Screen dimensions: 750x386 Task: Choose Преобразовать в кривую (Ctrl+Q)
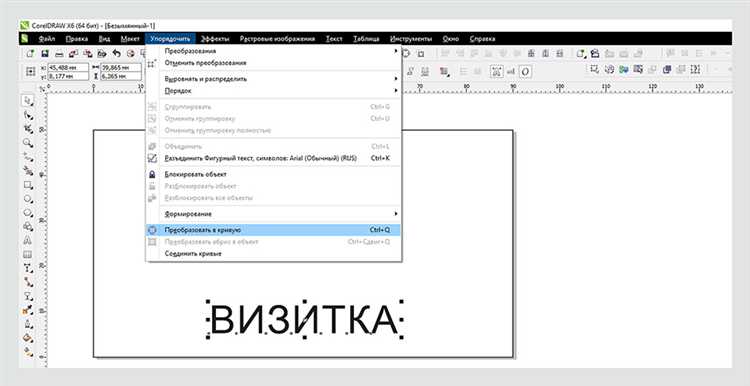273,230
